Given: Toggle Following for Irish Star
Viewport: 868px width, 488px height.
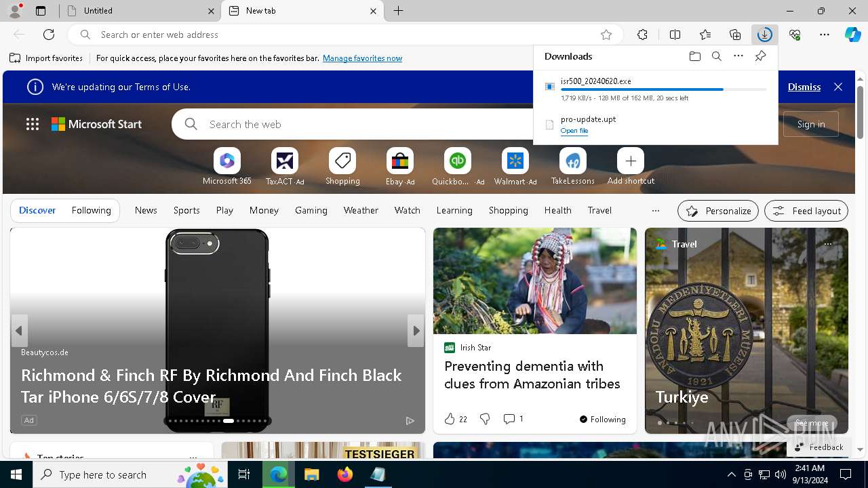Looking at the screenshot, I should tap(602, 420).
